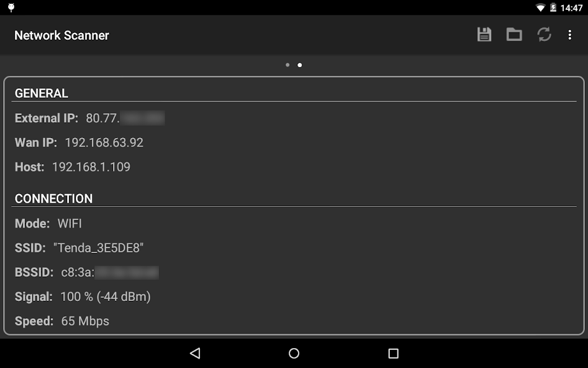Tap the battery charging status icon
This screenshot has width=588, height=368.
click(553, 7)
